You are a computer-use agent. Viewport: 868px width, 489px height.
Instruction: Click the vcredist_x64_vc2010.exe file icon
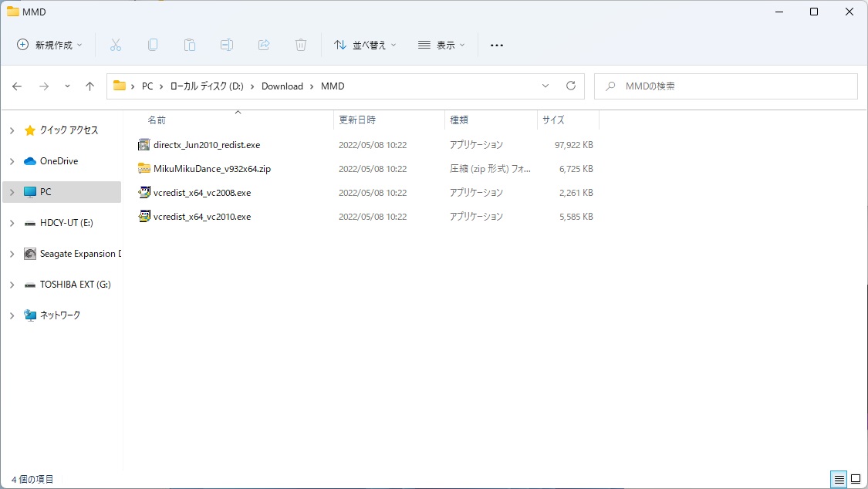pyautogui.click(x=144, y=216)
